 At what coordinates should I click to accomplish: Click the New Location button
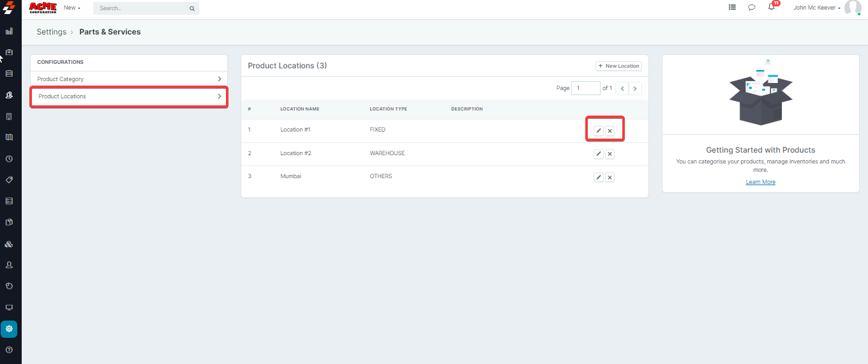618,66
